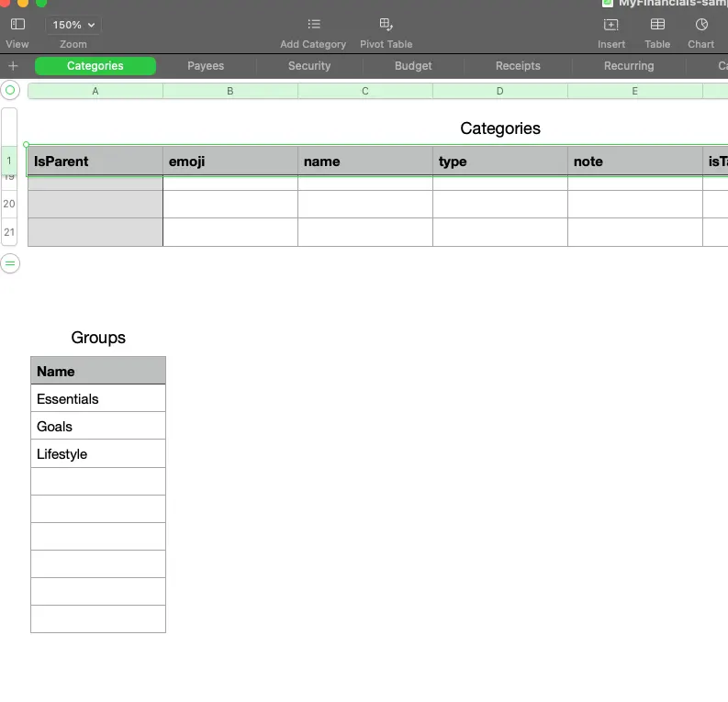Click the Essentials cell in Groups table

tap(97, 399)
